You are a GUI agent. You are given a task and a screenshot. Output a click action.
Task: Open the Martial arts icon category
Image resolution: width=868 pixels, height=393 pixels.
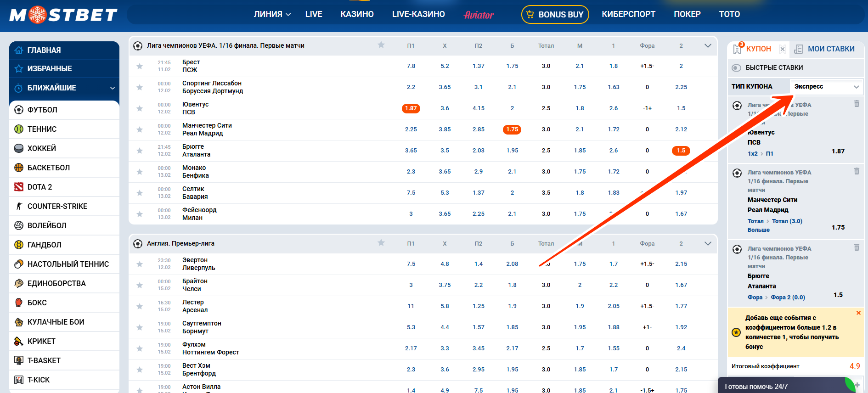point(19,283)
